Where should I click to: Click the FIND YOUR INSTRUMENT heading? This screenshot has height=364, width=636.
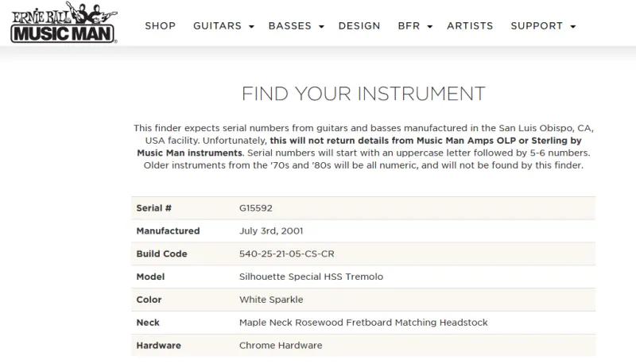363,94
